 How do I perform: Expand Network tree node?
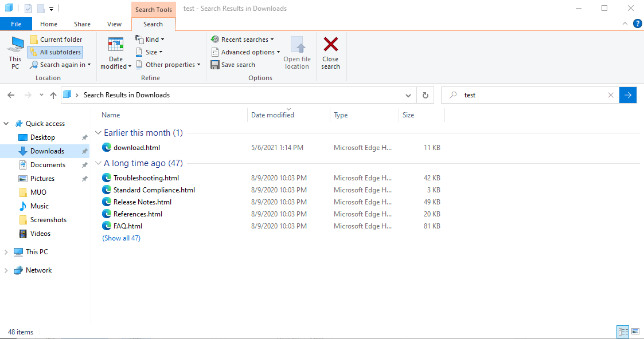6,270
